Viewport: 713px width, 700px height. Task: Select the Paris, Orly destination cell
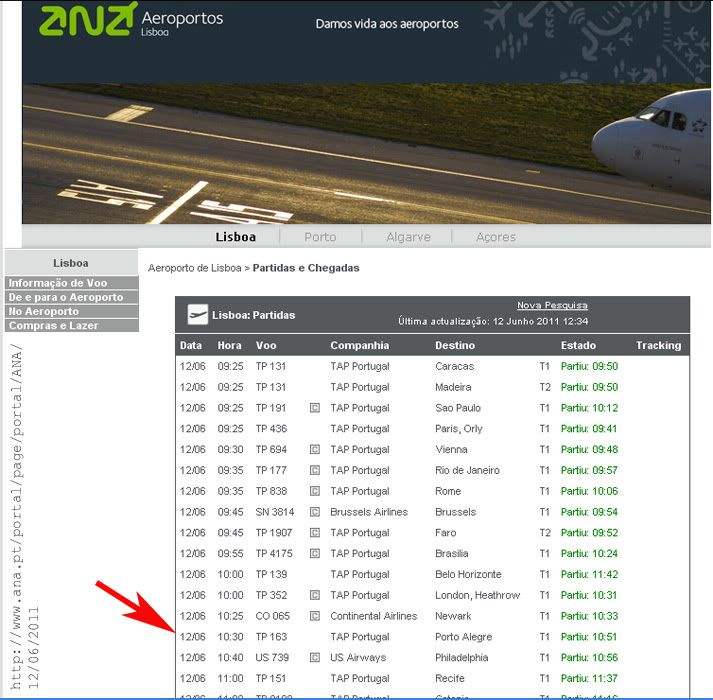coord(458,428)
